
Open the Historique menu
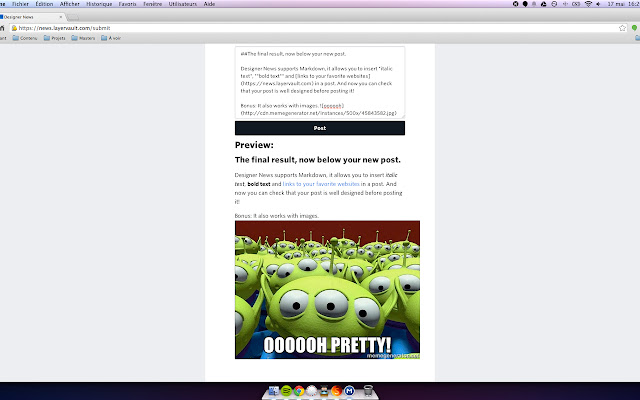coord(99,4)
